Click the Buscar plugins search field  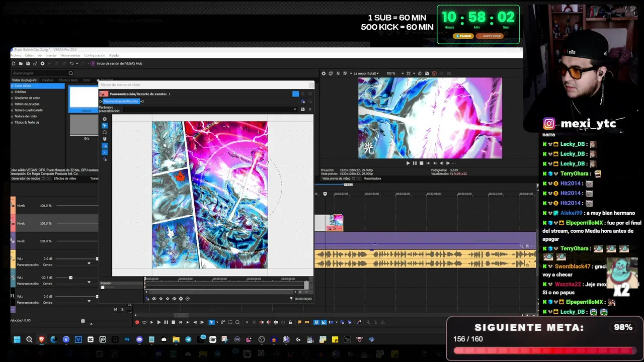[39, 73]
